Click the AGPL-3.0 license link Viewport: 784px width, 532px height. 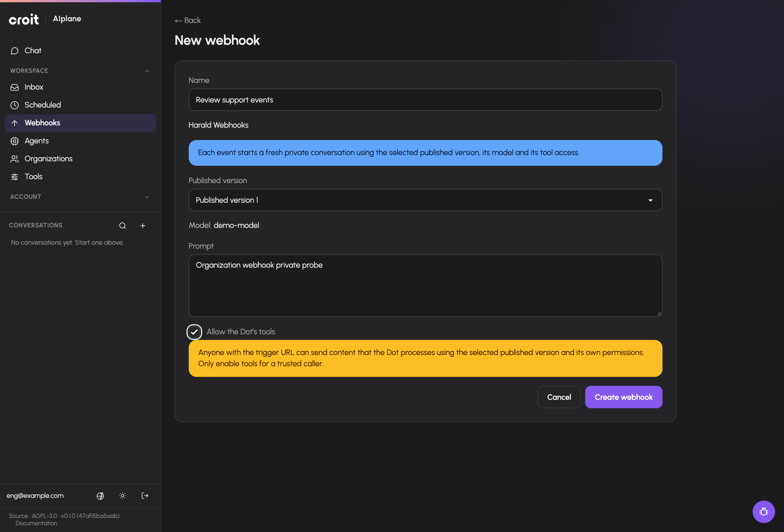(44, 516)
